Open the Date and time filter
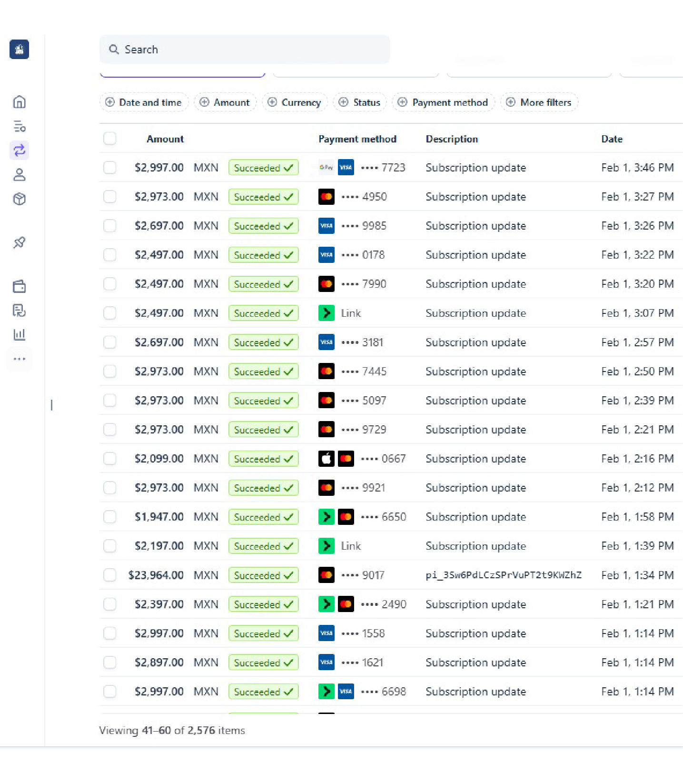This screenshot has height=784, width=683. coord(144,102)
